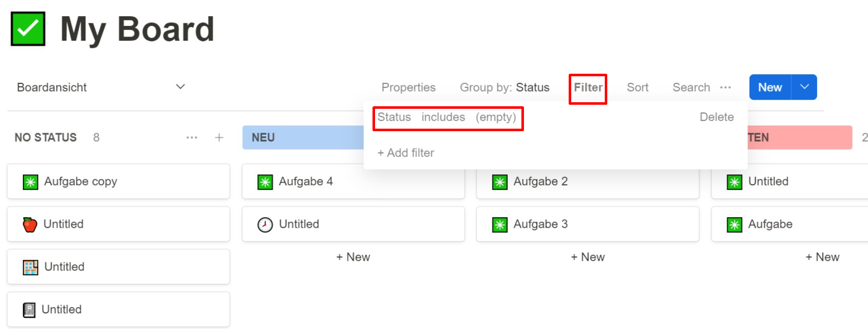Screen dimensions: 868x329
Task: Delete the Status filter
Action: coord(717,117)
